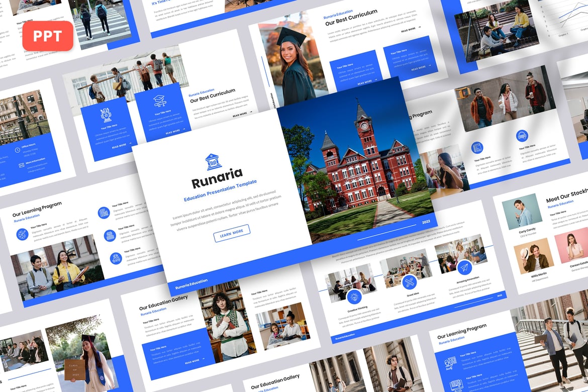Viewport: 588px width, 392px height.
Task: Click Meet Our Stockh heading
Action: coord(566,196)
